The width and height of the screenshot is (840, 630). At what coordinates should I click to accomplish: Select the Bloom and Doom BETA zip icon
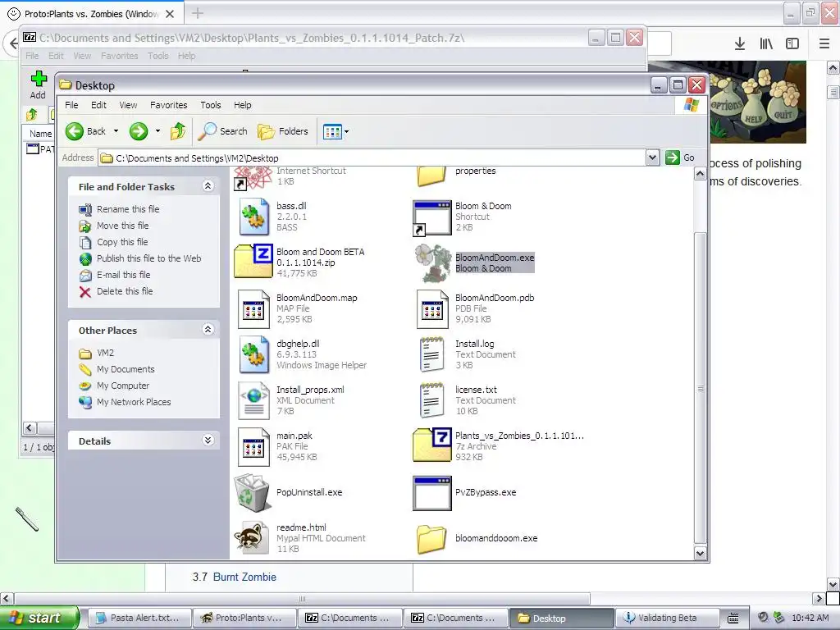pos(253,262)
